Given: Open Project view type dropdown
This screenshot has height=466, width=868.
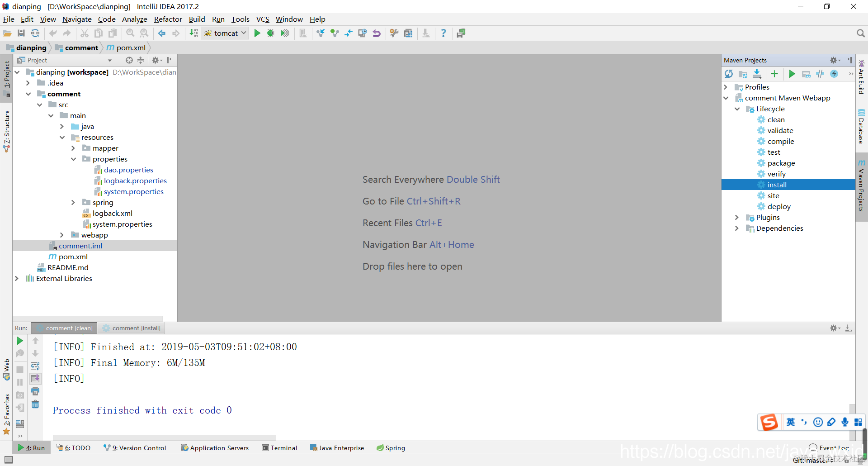Looking at the screenshot, I should coord(109,60).
